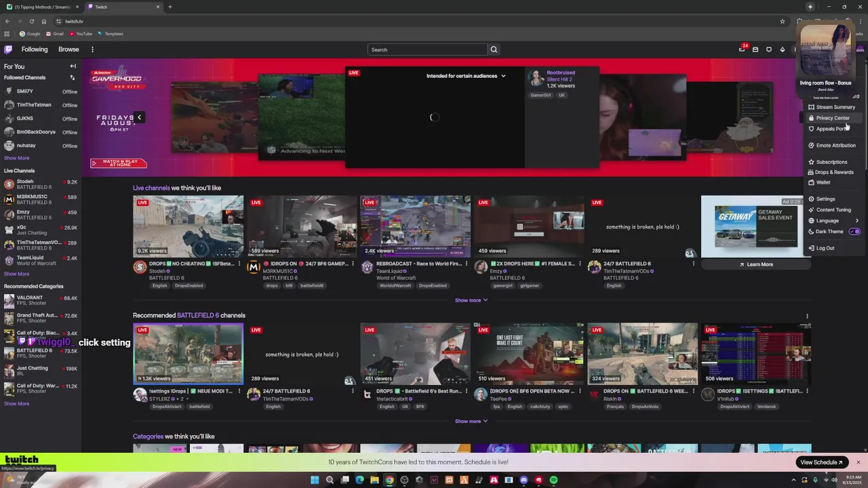Click the star icon beside Subscriptions
868x488 pixels.
[811, 162]
